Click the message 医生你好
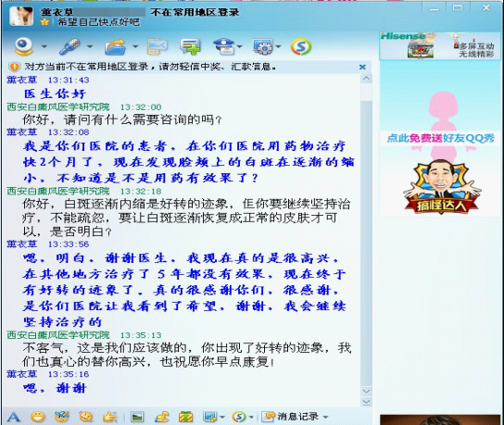 (x=55, y=94)
